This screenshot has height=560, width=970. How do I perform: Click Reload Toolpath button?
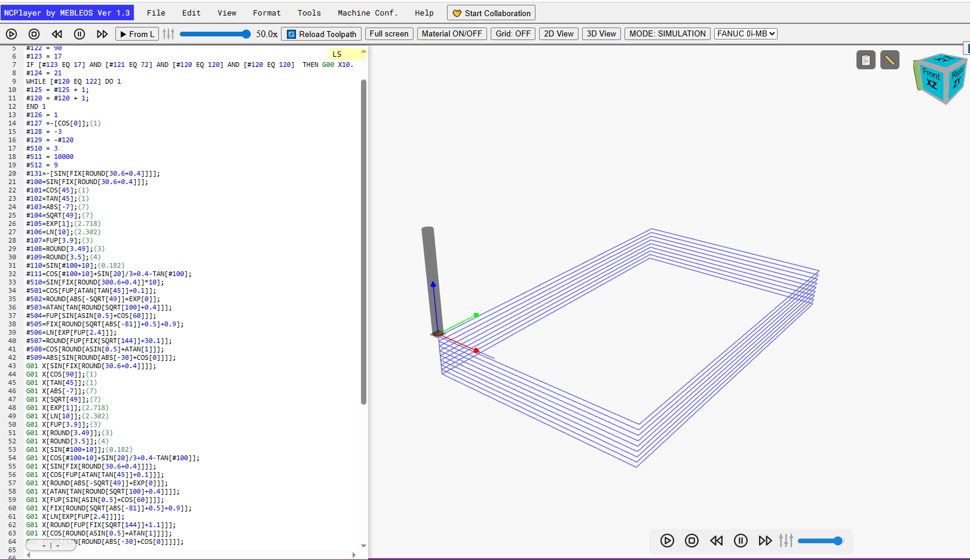pyautogui.click(x=322, y=34)
